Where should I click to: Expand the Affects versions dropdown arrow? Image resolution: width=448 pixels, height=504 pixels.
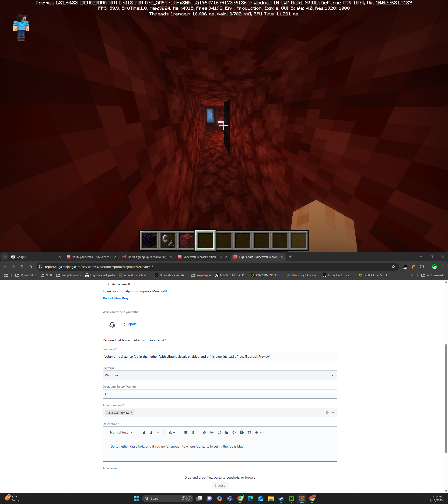pos(332,413)
